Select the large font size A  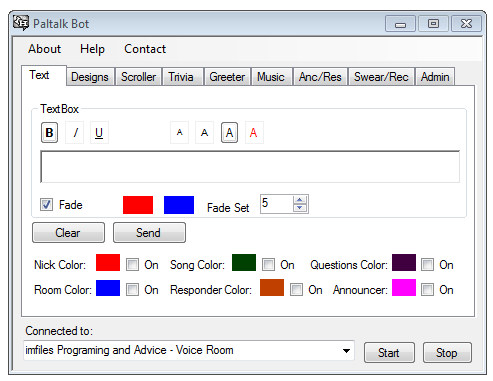coord(229,133)
